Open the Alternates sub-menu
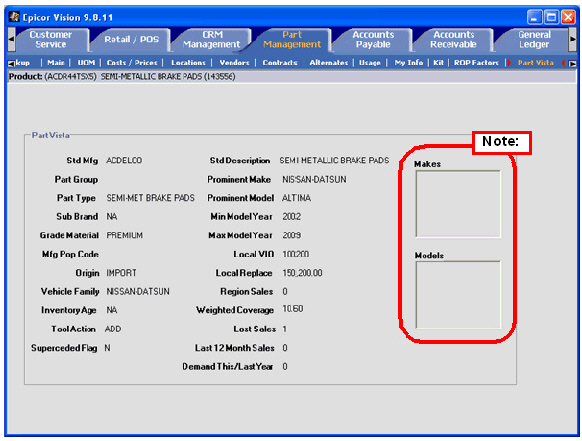Viewport: 582px width, 441px height. pos(328,63)
